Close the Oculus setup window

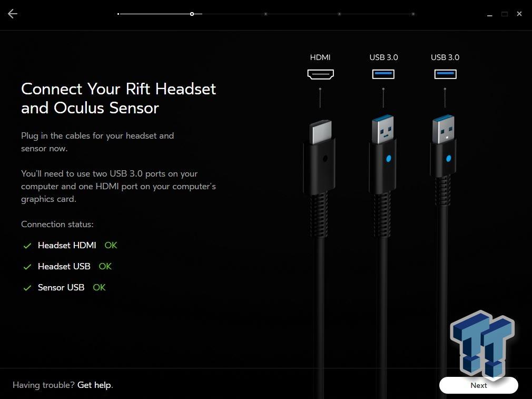pos(519,14)
